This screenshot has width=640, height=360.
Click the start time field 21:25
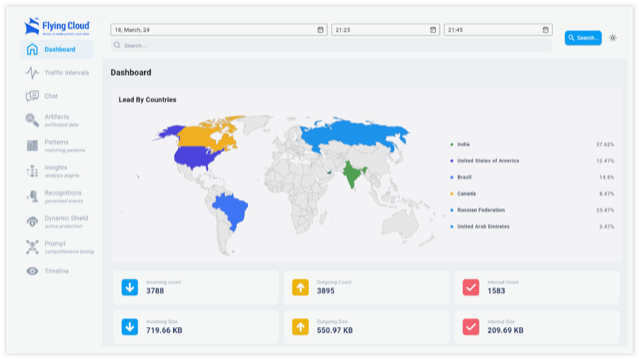point(385,30)
